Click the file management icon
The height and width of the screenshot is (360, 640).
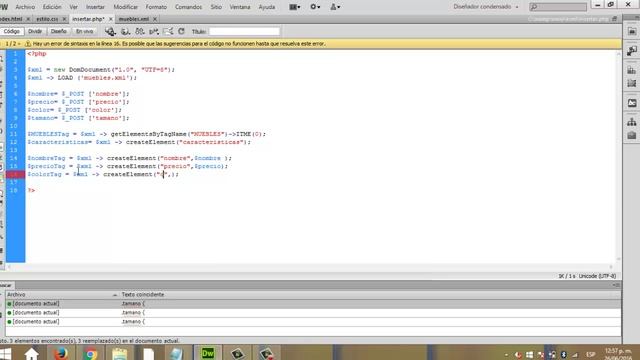[125, 31]
